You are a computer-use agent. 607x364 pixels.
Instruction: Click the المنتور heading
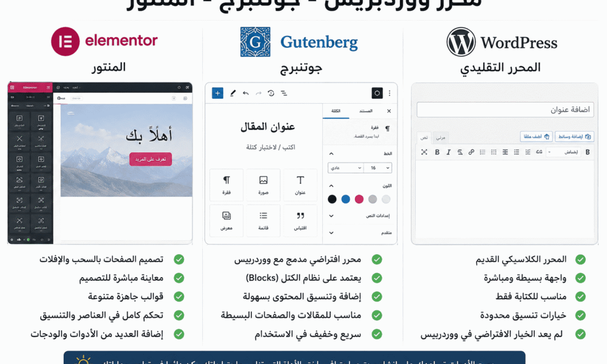pos(109,67)
